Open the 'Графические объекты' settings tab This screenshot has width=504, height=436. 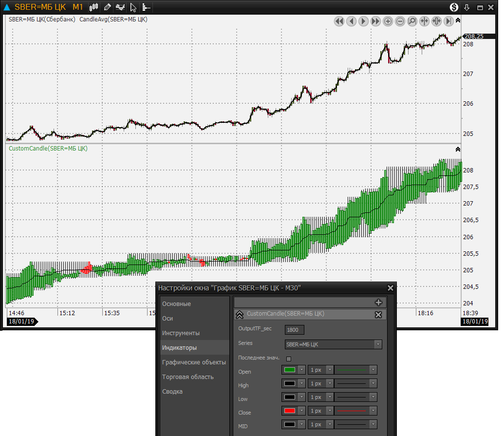(194, 362)
